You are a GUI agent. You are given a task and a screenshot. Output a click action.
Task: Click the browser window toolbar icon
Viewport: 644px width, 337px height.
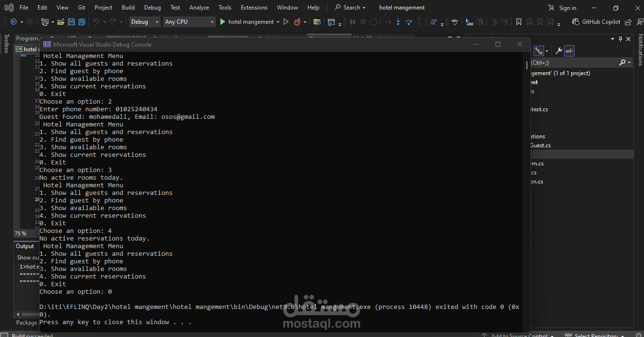331,22
